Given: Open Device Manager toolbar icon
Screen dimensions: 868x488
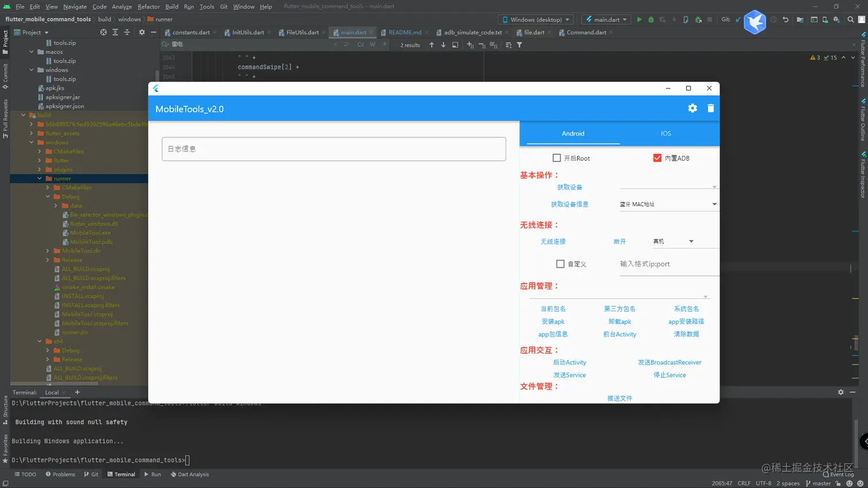Looking at the screenshot, I should pyautogui.click(x=825, y=20).
